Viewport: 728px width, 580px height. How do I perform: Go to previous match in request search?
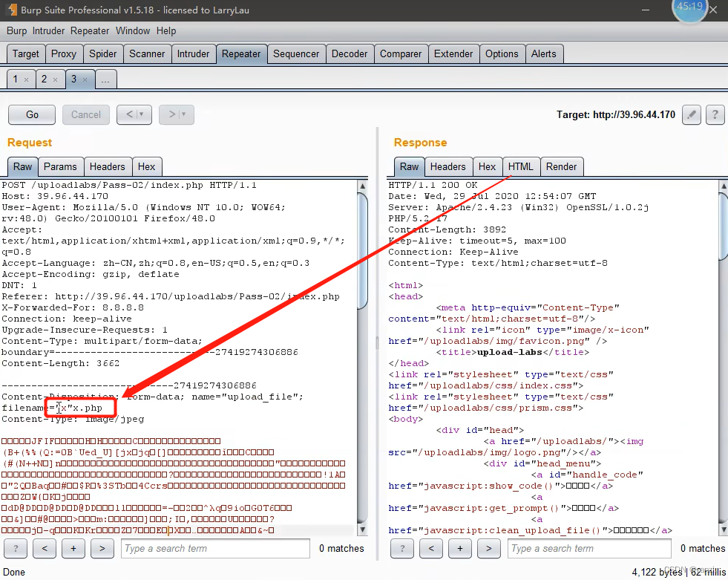click(45, 548)
